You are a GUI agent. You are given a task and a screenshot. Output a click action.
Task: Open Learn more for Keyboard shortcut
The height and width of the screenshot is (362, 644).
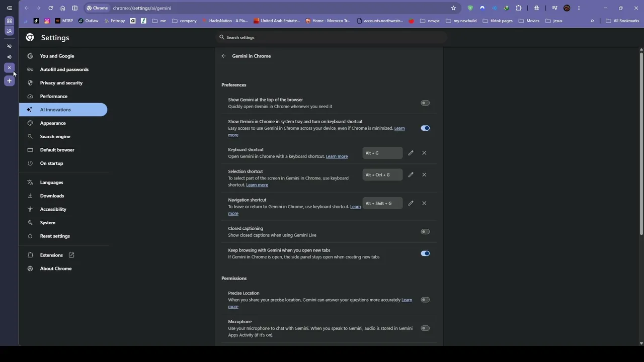[337, 156]
